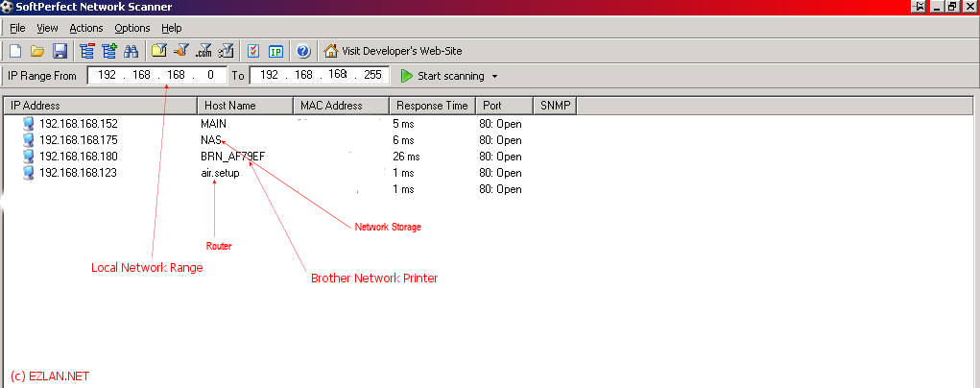Sort by the Host Name column header
Viewport: 980px width, 388px height.
pos(245,105)
